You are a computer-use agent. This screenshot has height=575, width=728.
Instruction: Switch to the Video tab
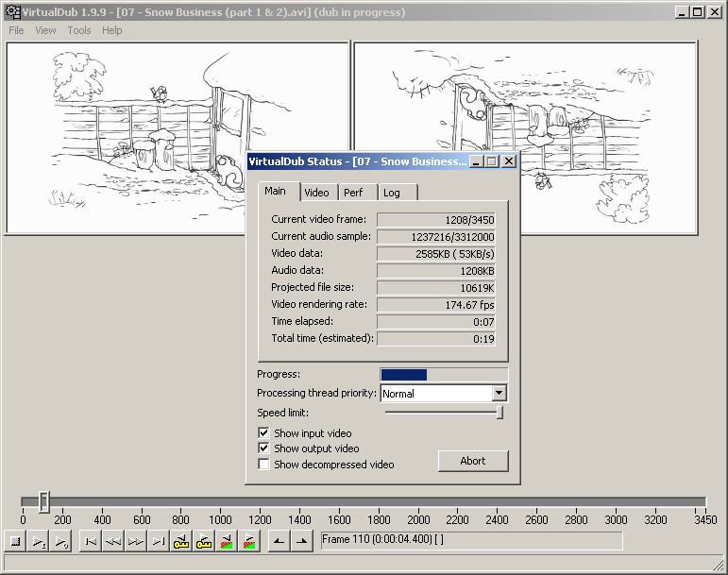tap(316, 193)
